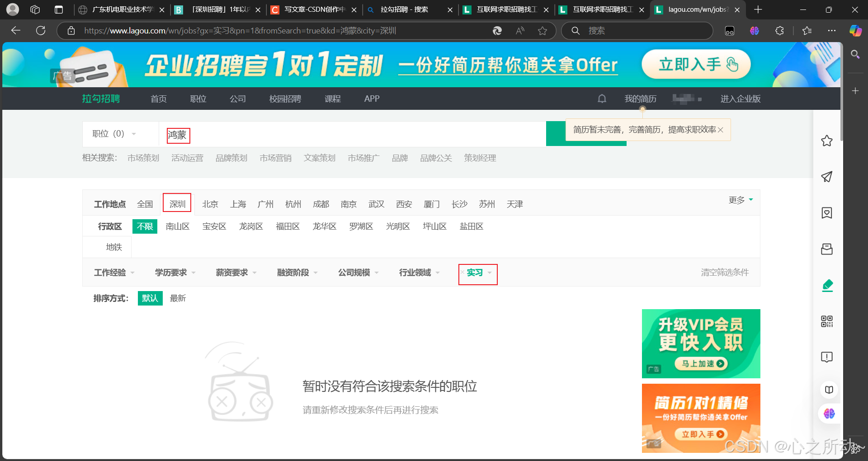Click the floating star collect icon
868x461 pixels.
pyautogui.click(x=827, y=141)
